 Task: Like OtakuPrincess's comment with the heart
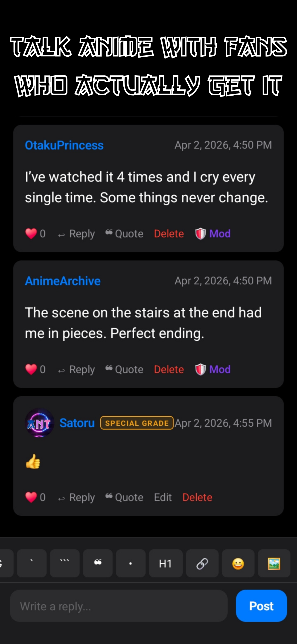(x=31, y=234)
